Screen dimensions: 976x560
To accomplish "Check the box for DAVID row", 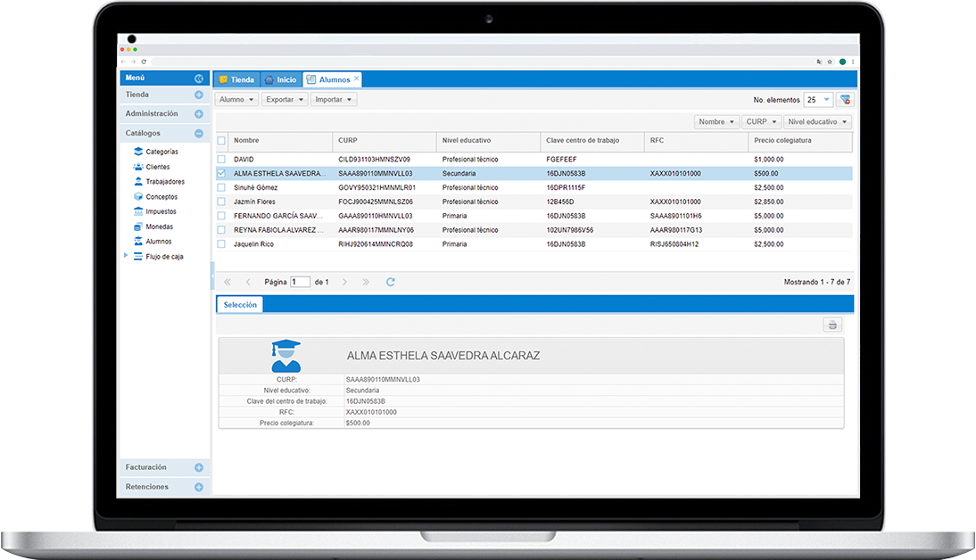I will 222,159.
